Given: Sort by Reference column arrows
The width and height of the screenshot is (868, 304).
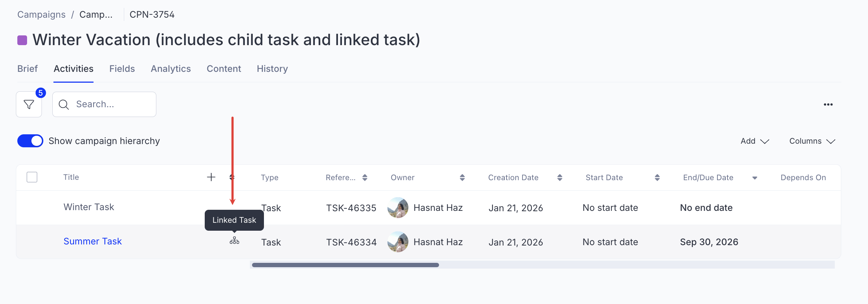Looking at the screenshot, I should click(365, 177).
